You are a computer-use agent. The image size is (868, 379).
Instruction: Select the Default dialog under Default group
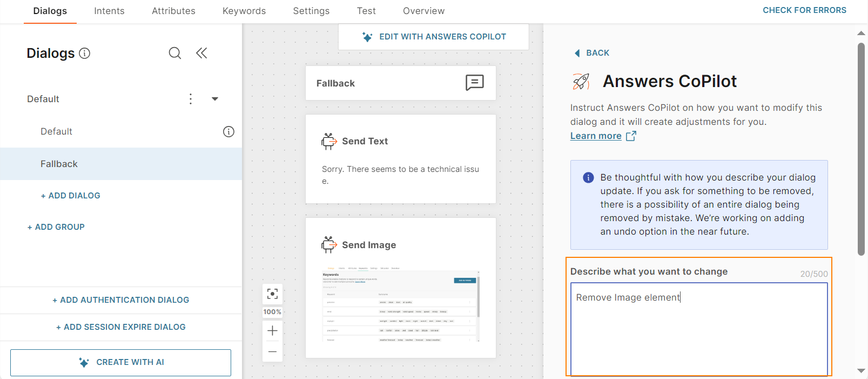click(121, 131)
